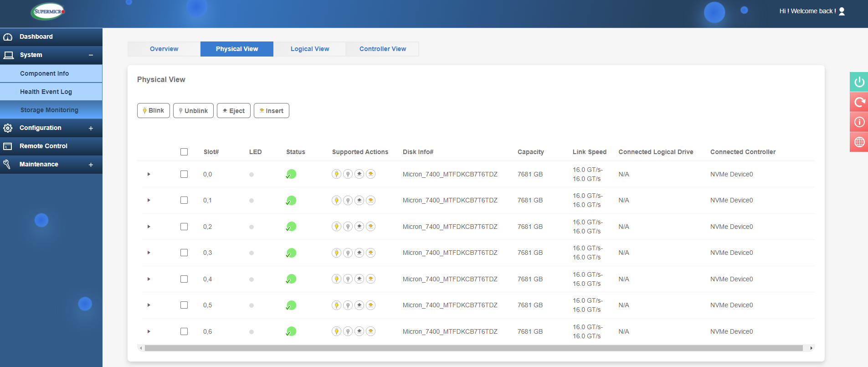Select the checkbox for slot 0,5

pyautogui.click(x=184, y=305)
